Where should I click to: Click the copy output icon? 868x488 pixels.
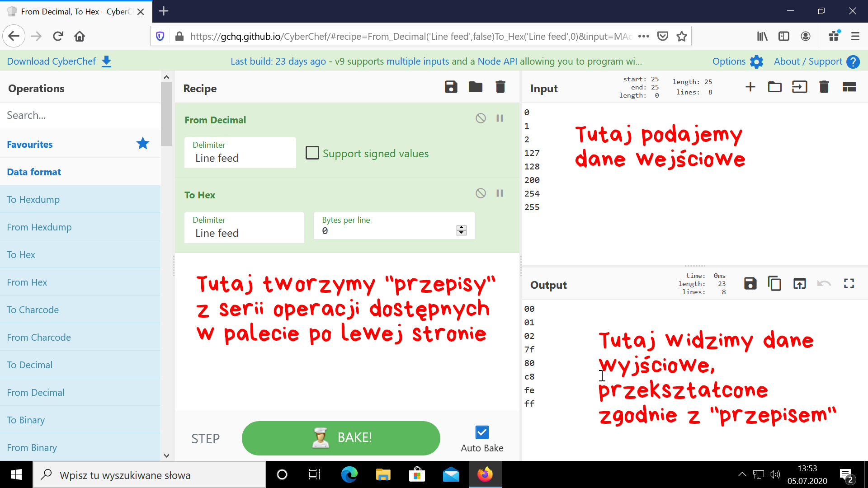click(774, 283)
